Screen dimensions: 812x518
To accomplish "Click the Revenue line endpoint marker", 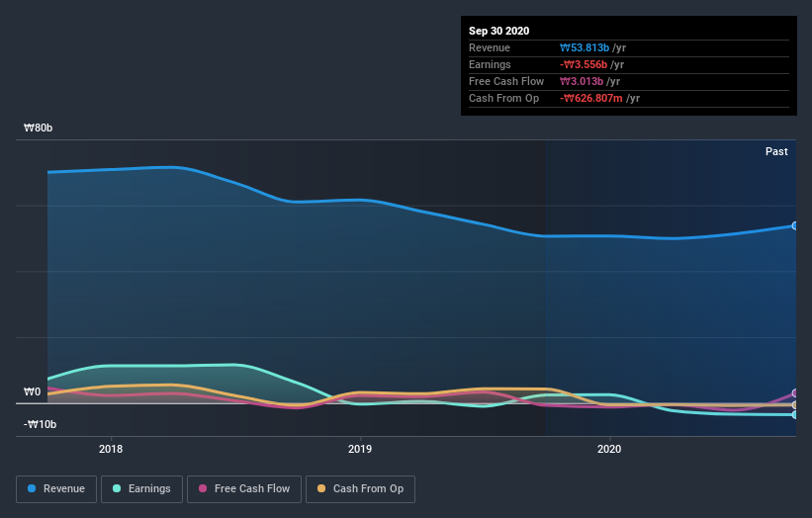I will [x=795, y=225].
